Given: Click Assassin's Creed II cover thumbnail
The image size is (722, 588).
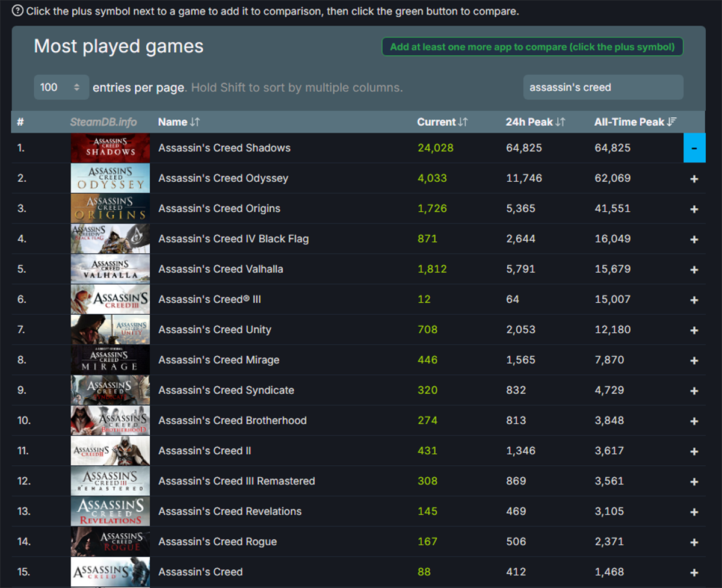Looking at the screenshot, I should tap(110, 451).
